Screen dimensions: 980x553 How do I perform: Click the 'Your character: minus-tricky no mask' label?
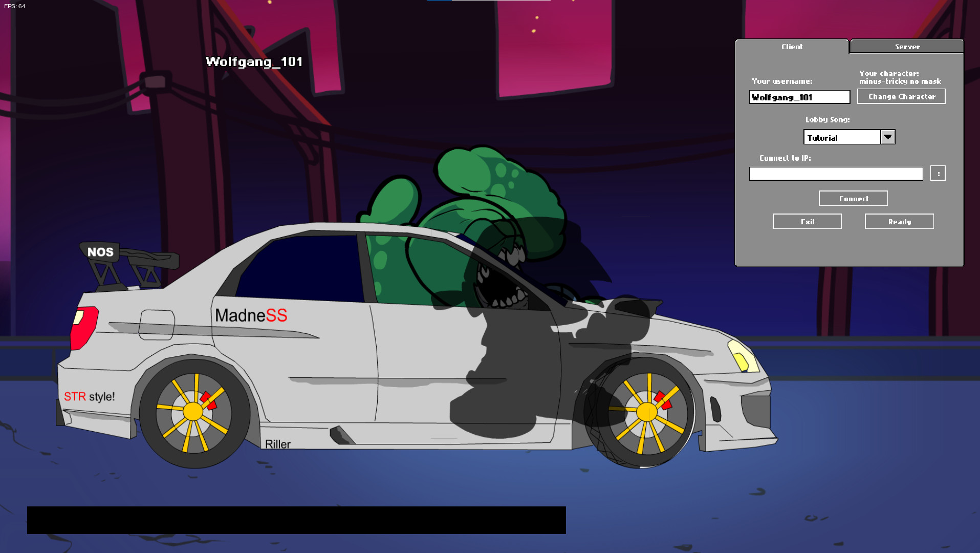900,77
